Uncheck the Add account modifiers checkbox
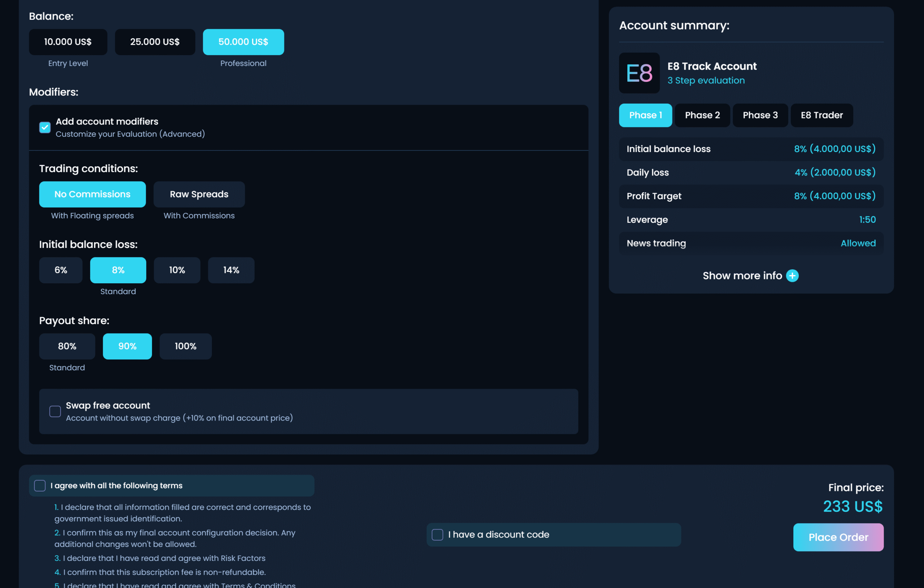 point(45,127)
